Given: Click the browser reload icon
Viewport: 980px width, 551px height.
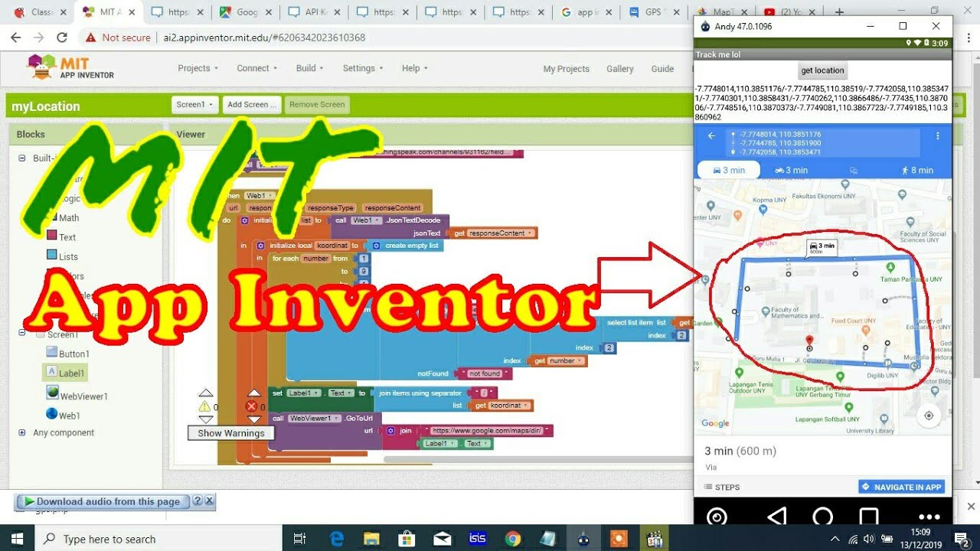Looking at the screenshot, I should tap(62, 37).
